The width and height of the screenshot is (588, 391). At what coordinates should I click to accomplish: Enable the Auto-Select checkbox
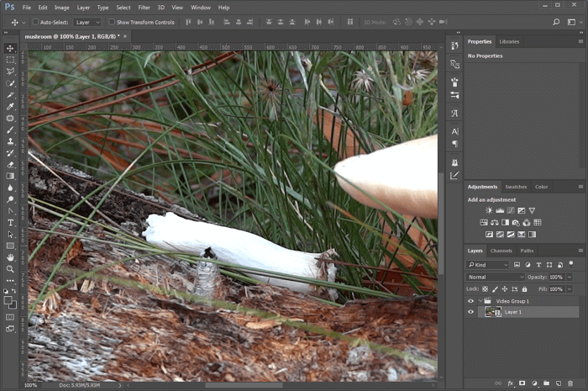click(35, 22)
